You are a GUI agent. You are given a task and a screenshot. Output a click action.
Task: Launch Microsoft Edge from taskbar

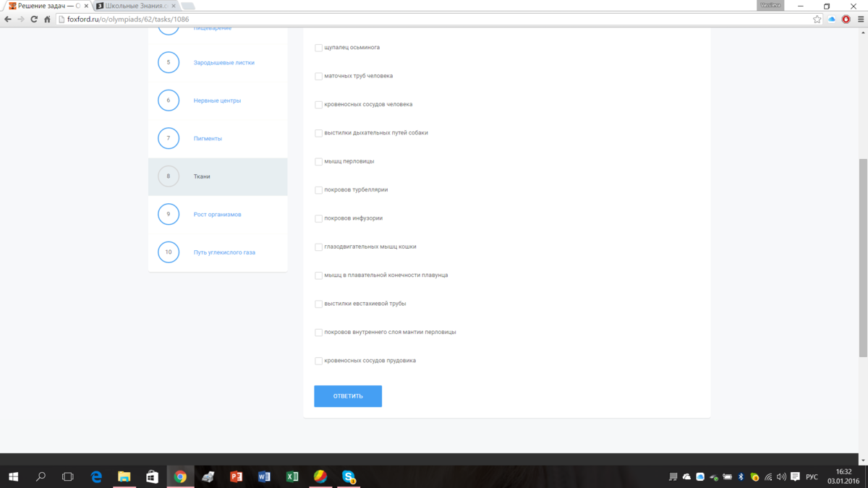[x=96, y=477]
